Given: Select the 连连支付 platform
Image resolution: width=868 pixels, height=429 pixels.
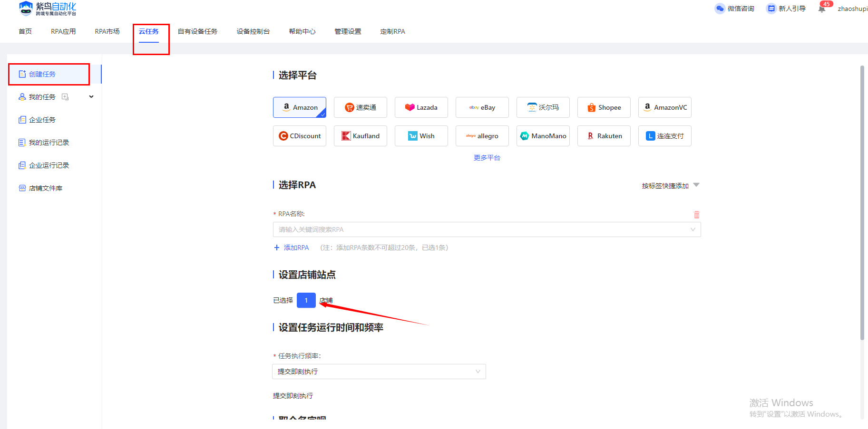Looking at the screenshot, I should pos(665,136).
